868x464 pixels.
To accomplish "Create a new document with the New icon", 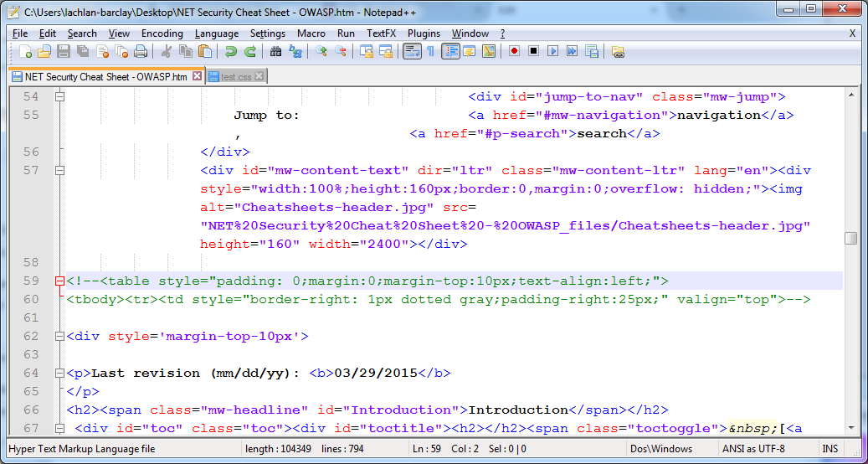I will tap(25, 51).
